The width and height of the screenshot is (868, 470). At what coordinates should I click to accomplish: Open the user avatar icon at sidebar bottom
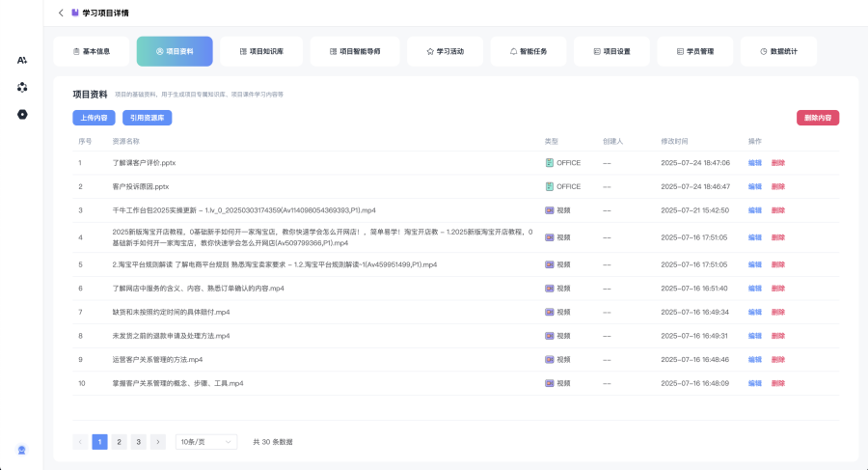pyautogui.click(x=22, y=450)
